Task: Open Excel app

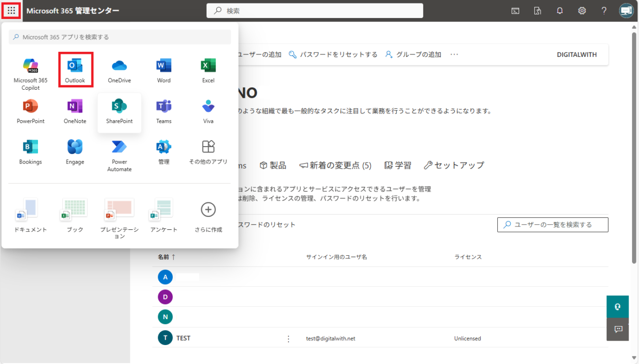Action: 208,70
